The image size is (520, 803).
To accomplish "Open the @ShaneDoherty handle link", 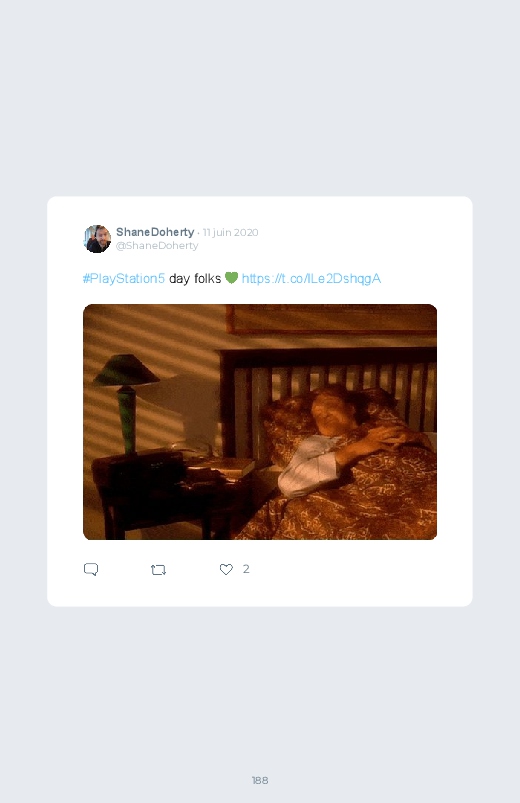I will pos(157,245).
